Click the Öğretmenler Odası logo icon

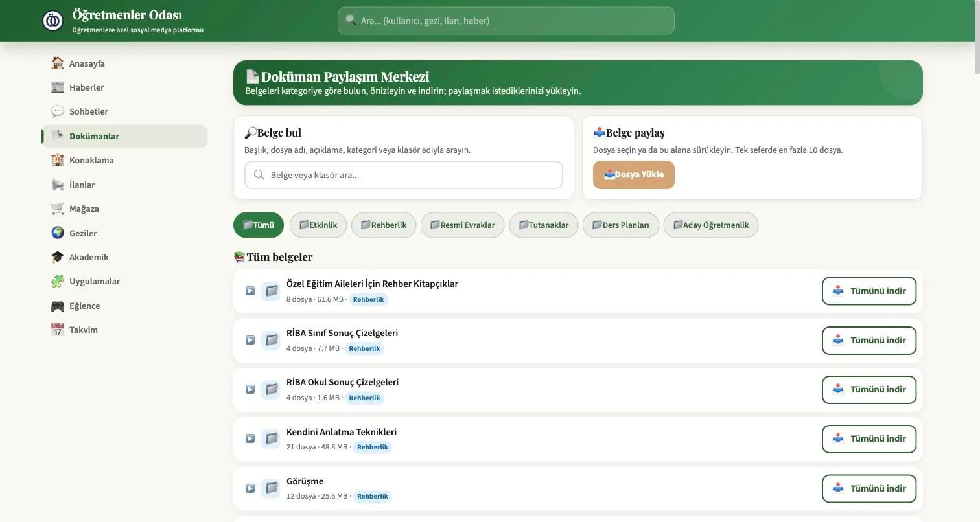pos(53,21)
